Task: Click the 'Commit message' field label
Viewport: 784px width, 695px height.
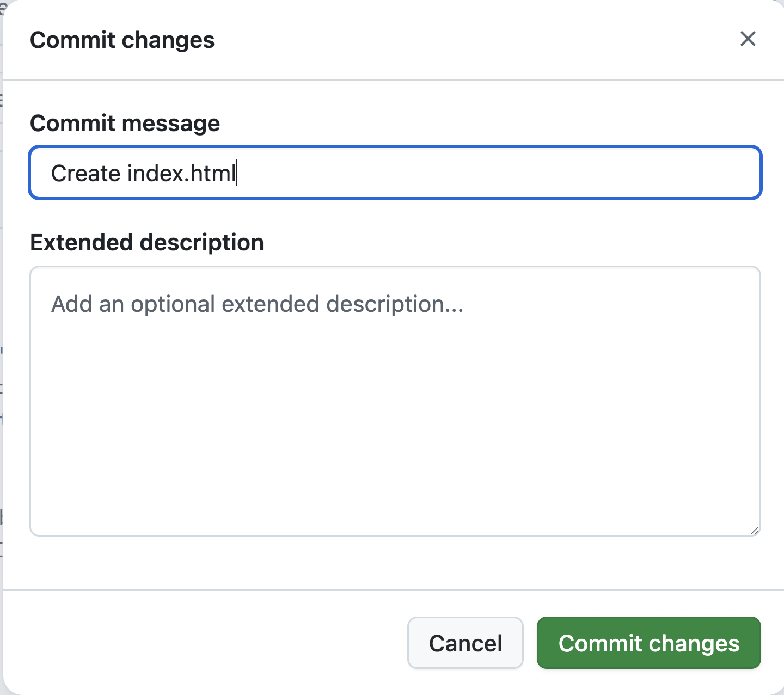Action: (125, 123)
